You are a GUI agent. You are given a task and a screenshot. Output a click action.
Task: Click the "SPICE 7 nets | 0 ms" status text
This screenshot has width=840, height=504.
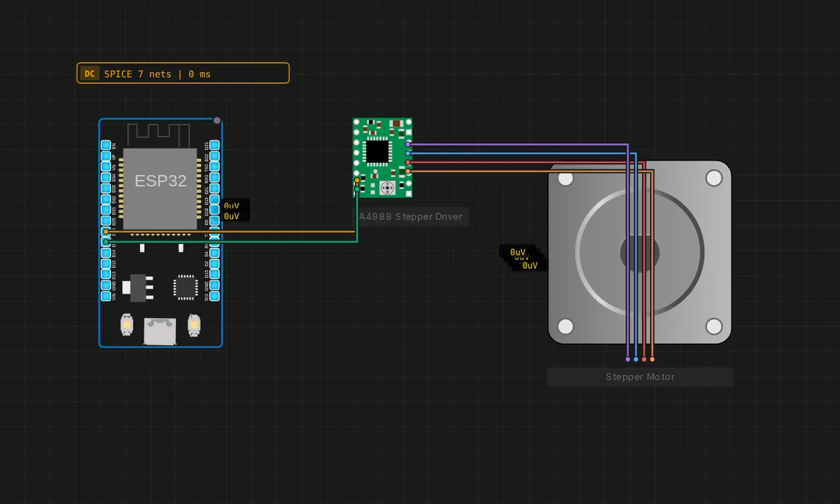(157, 73)
